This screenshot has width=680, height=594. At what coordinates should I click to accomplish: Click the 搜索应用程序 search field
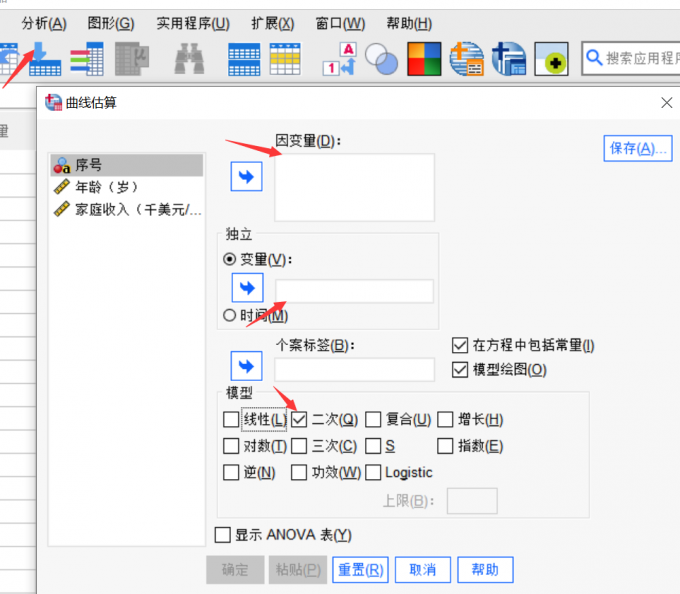click(x=631, y=58)
